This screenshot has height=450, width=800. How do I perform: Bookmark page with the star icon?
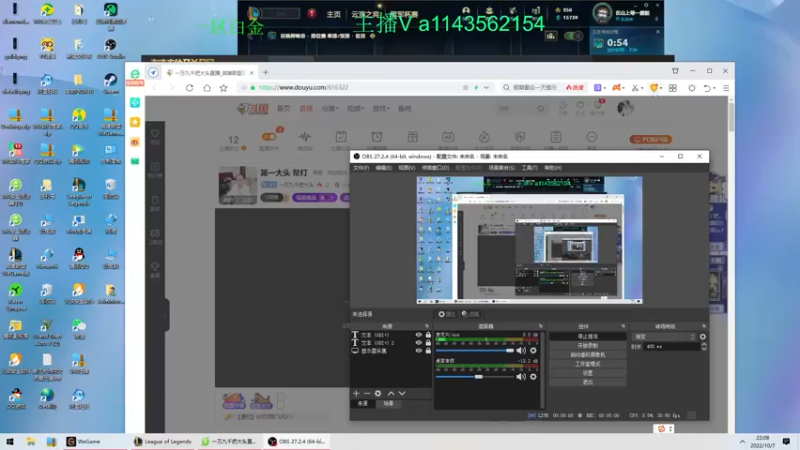[x=223, y=88]
